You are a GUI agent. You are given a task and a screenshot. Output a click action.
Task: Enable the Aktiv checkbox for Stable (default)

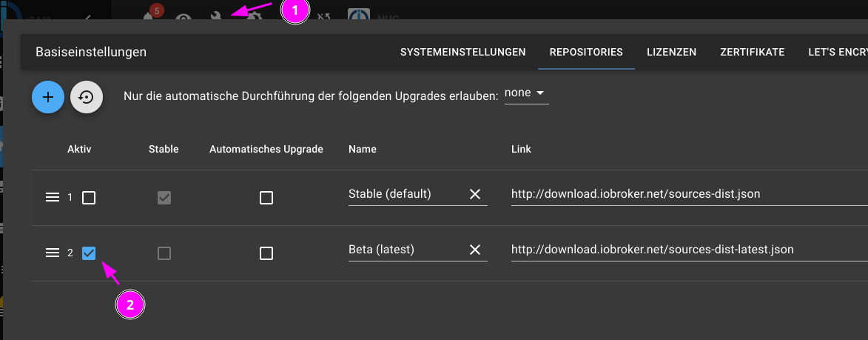point(89,198)
